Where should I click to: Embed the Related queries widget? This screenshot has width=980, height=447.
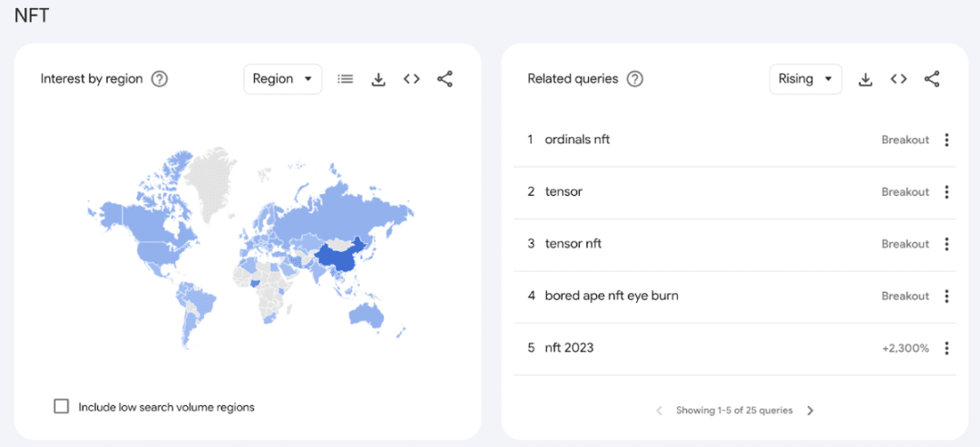click(898, 79)
